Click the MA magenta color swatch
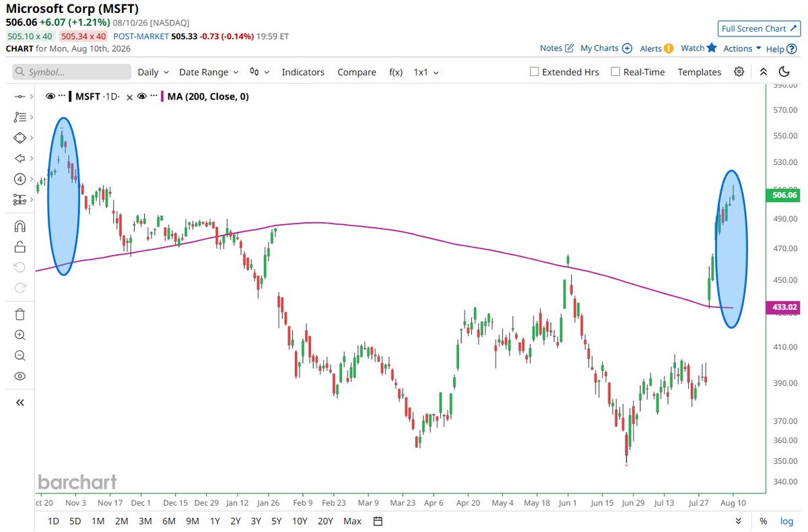 (162, 97)
